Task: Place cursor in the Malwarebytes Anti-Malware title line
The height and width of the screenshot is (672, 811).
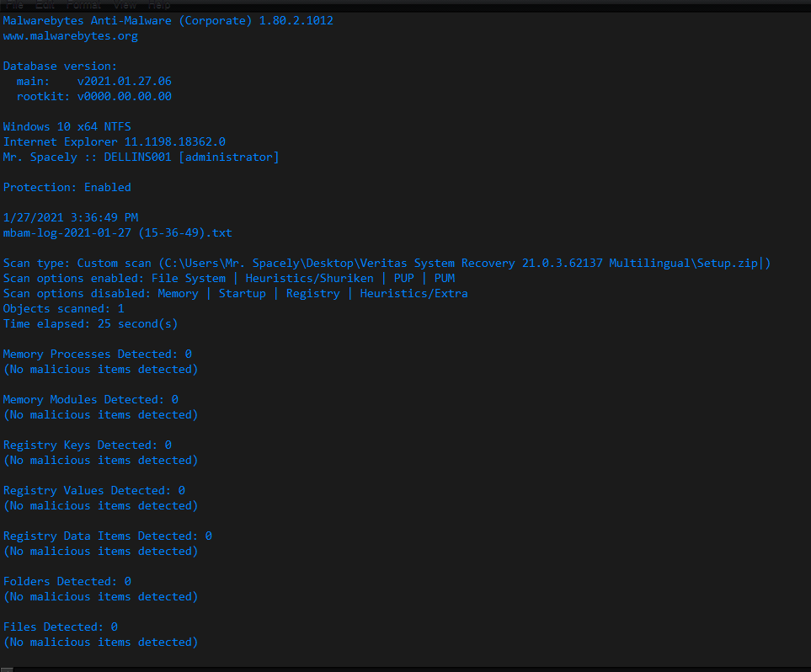Action: point(168,21)
